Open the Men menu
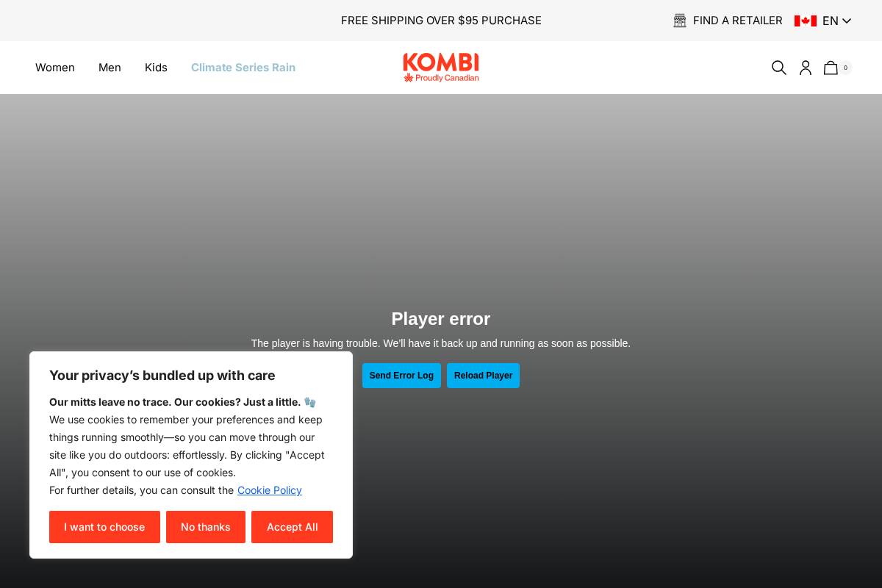This screenshot has width=882, height=588. click(110, 68)
